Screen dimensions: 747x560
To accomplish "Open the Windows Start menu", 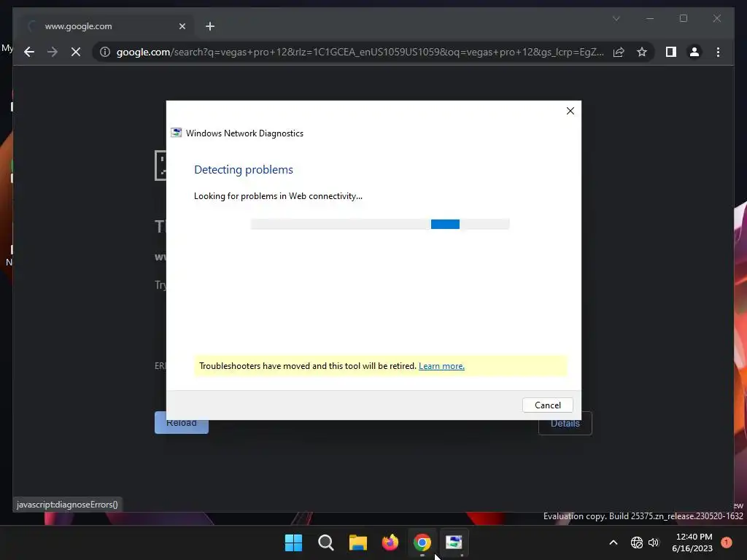I will click(x=293, y=542).
